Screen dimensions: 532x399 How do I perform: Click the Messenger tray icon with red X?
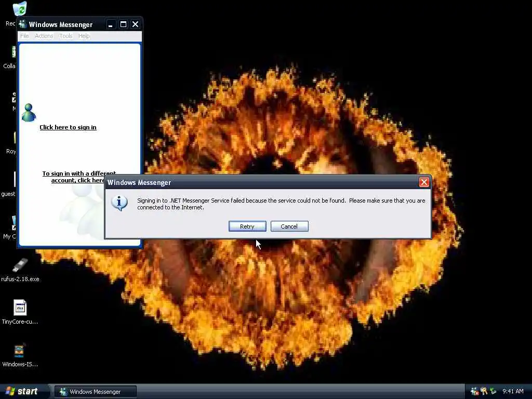click(475, 392)
